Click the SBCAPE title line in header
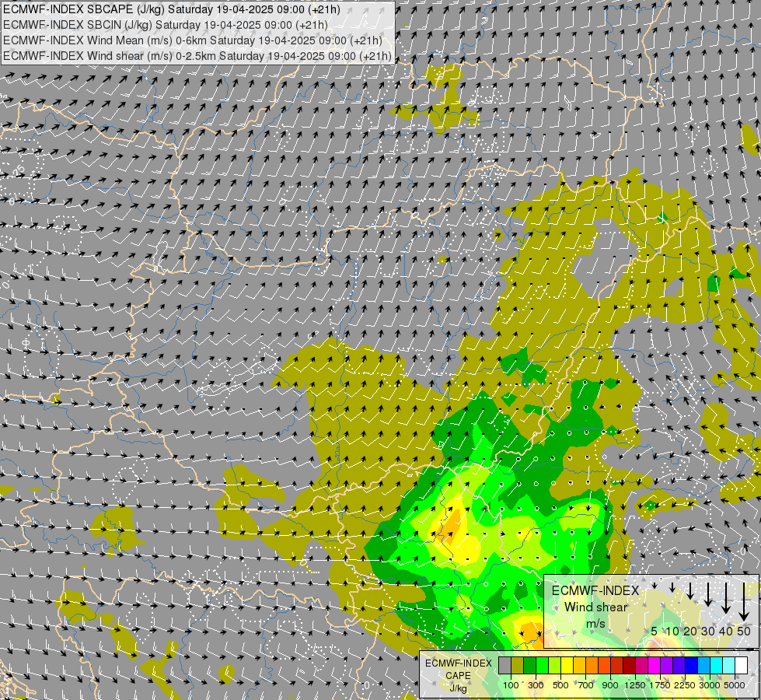761x700 pixels. point(171,9)
